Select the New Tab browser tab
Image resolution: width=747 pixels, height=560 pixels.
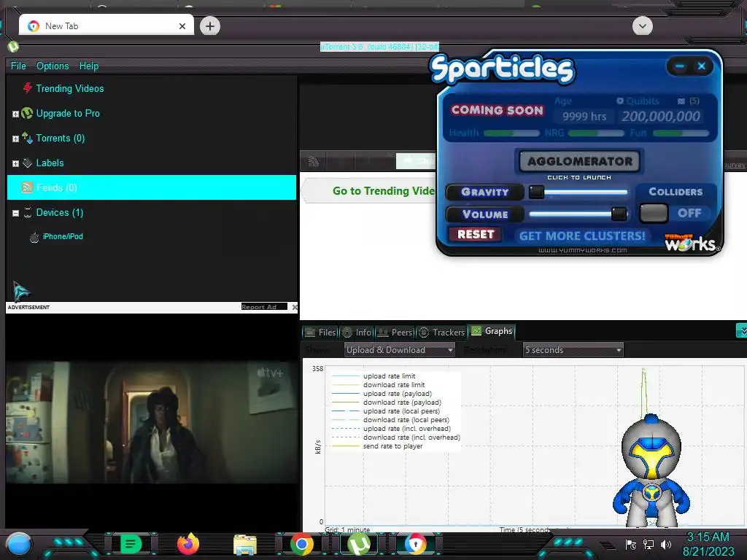tap(107, 26)
